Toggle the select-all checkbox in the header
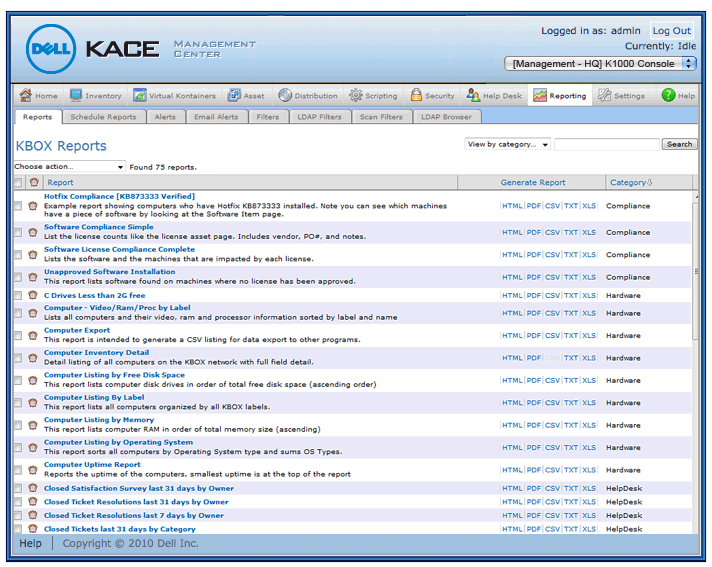 tap(18, 183)
